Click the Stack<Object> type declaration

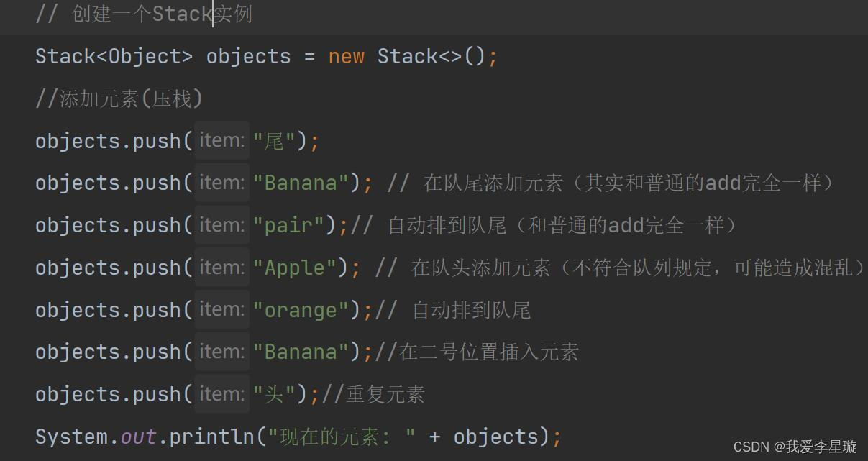click(114, 56)
